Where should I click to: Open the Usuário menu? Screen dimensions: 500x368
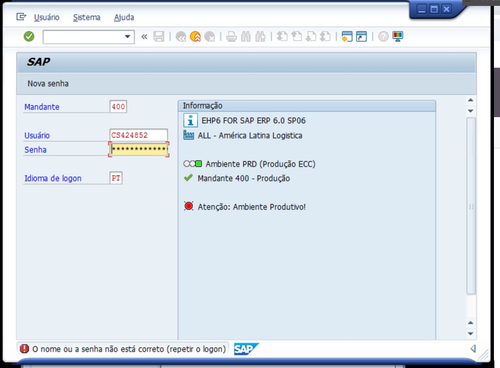pos(47,17)
